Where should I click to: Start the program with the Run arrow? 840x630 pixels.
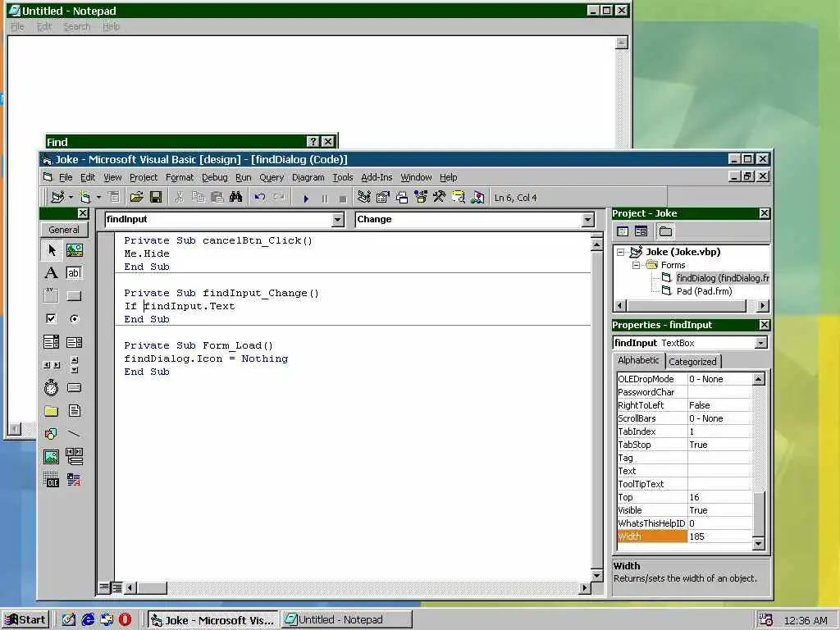click(x=306, y=199)
